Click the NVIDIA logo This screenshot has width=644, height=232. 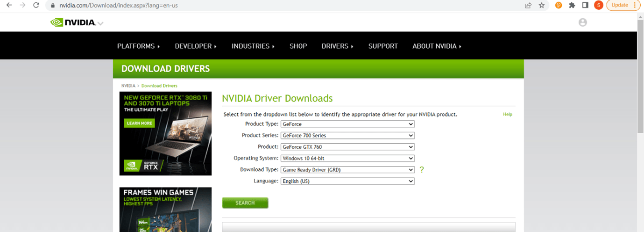pos(73,22)
